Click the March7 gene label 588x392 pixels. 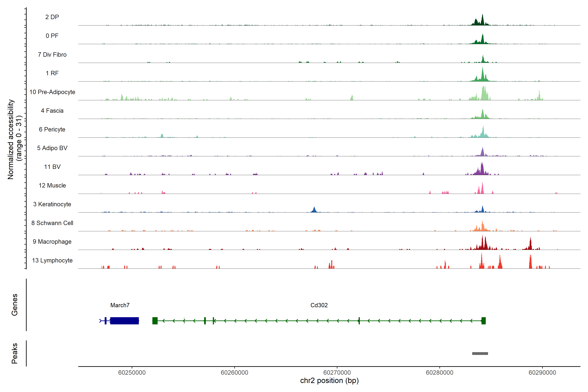pos(120,305)
